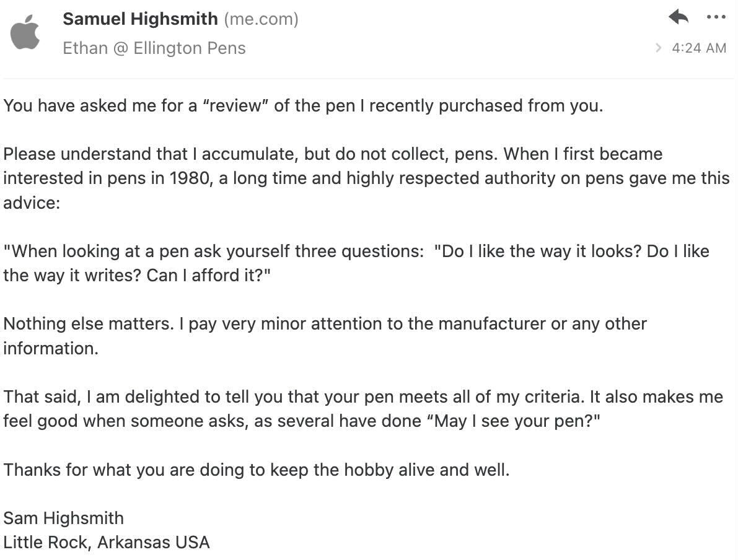
Task: Click the "Thanks for what you are doing" line
Action: (257, 470)
